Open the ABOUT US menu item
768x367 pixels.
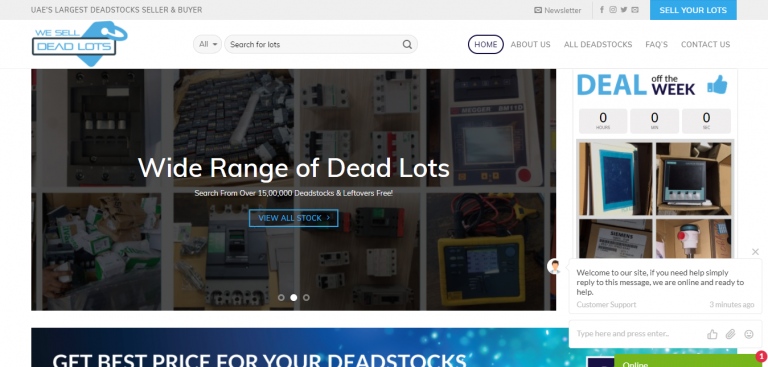pos(530,44)
